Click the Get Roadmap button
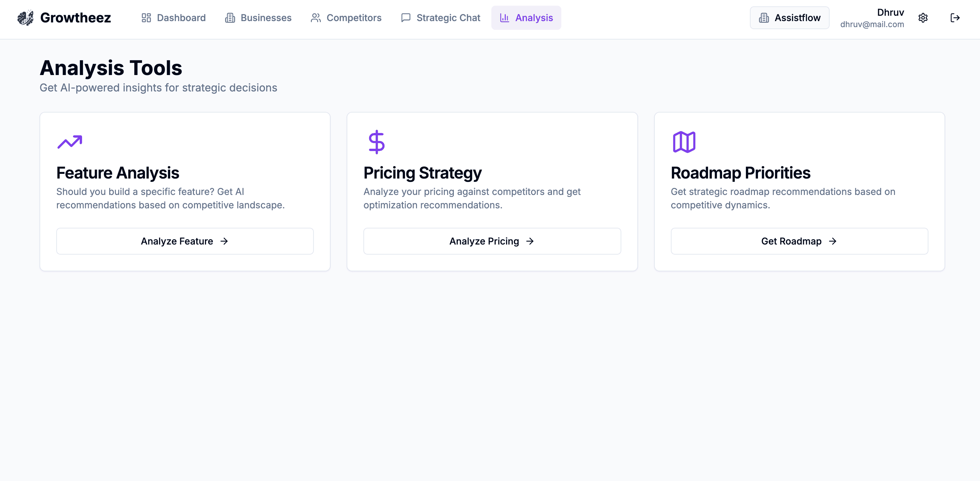The height and width of the screenshot is (481, 980). [x=799, y=241]
